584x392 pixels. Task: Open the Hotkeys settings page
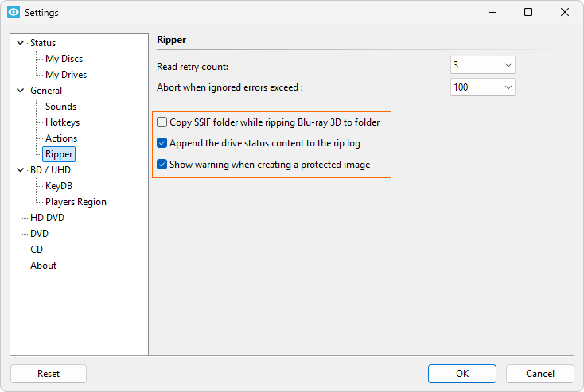(x=62, y=122)
